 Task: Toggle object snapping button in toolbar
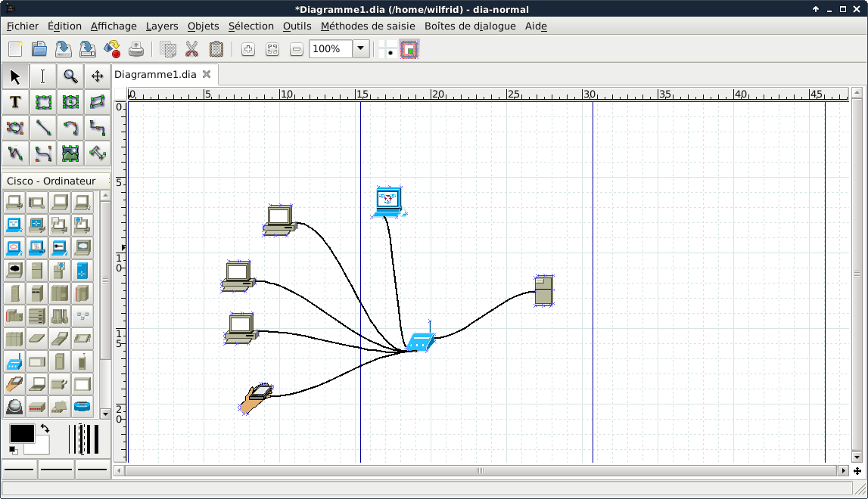[409, 49]
